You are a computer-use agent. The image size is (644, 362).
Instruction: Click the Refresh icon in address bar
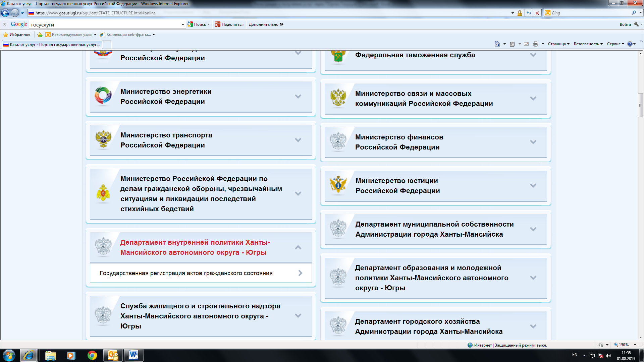(529, 13)
